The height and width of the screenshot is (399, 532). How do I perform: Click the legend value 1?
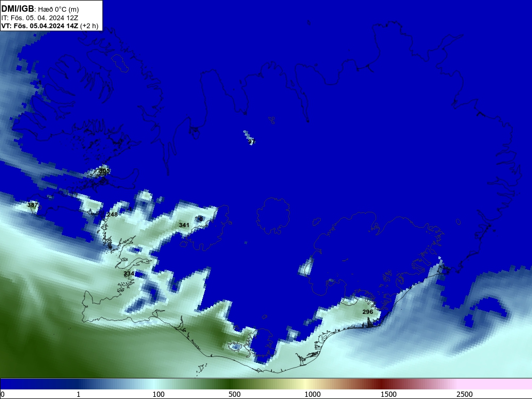[x=78, y=394]
